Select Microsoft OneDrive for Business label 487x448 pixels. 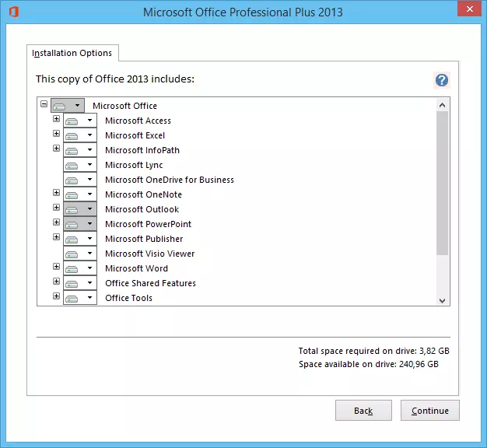pos(170,180)
